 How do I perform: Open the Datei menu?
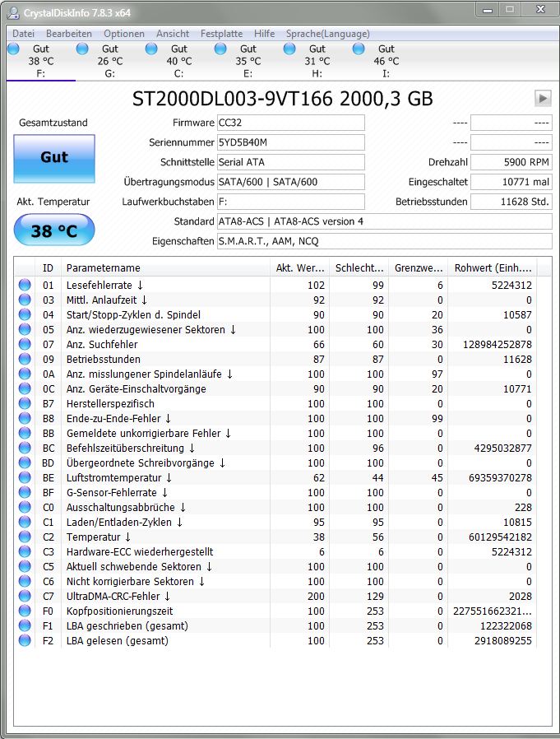tap(24, 34)
